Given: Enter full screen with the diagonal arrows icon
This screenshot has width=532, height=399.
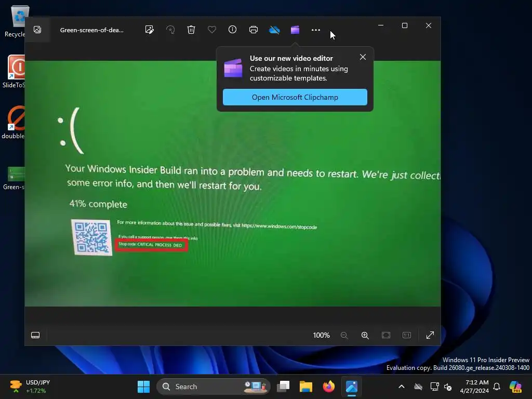Looking at the screenshot, I should coord(430,335).
